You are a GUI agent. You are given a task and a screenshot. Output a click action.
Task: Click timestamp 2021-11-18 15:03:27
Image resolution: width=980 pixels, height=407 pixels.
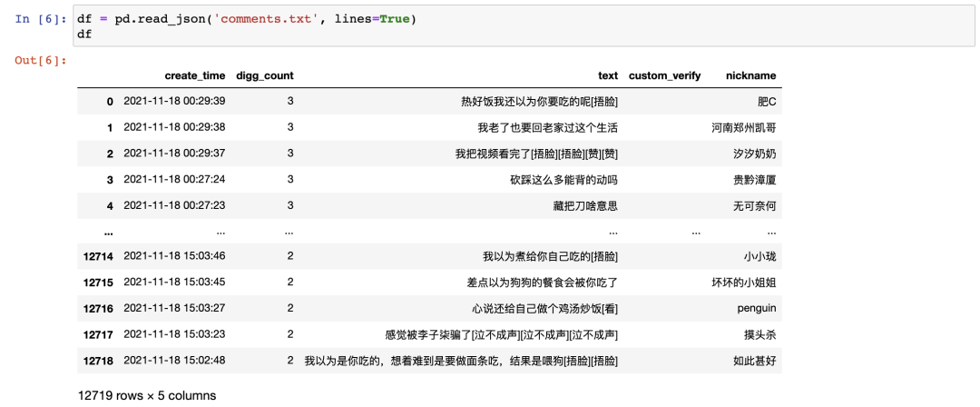click(174, 308)
